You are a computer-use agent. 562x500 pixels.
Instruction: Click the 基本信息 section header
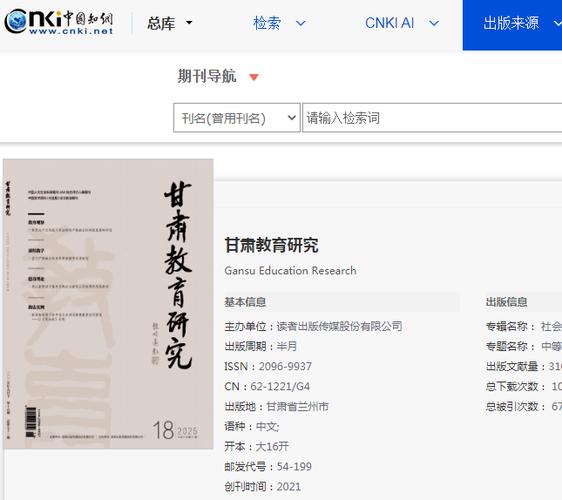click(245, 302)
